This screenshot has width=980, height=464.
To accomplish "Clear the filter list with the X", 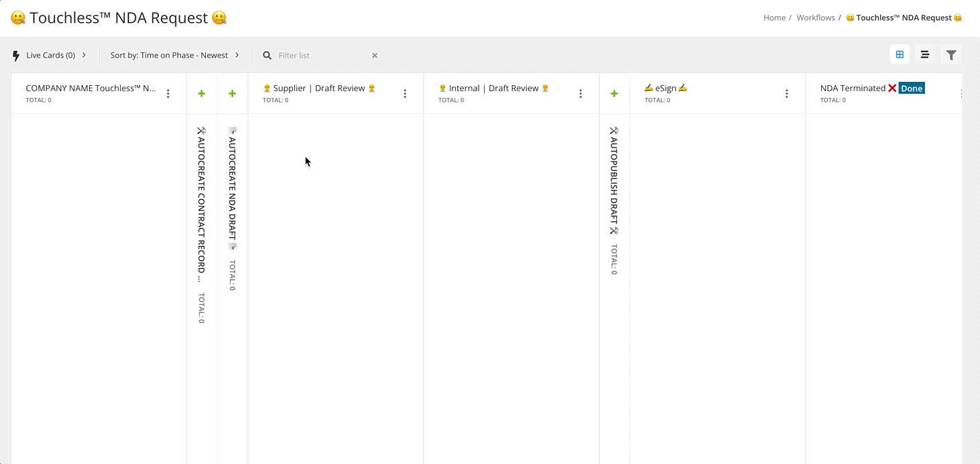I will tap(375, 56).
